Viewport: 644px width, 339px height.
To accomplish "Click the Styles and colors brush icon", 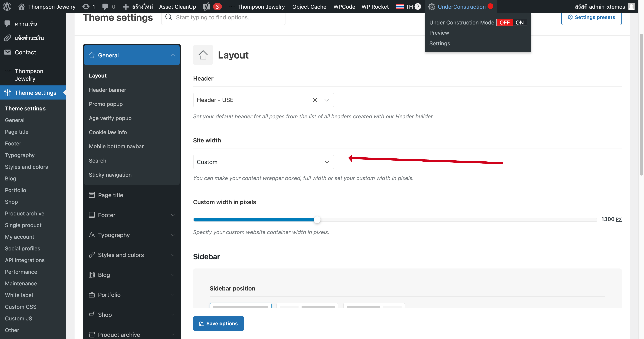I will pos(92,255).
